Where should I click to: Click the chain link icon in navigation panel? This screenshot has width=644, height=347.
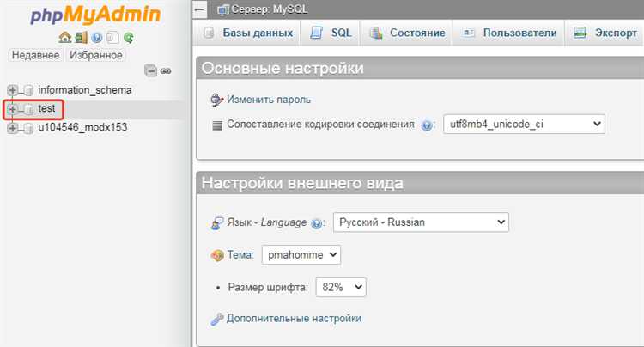click(x=166, y=71)
